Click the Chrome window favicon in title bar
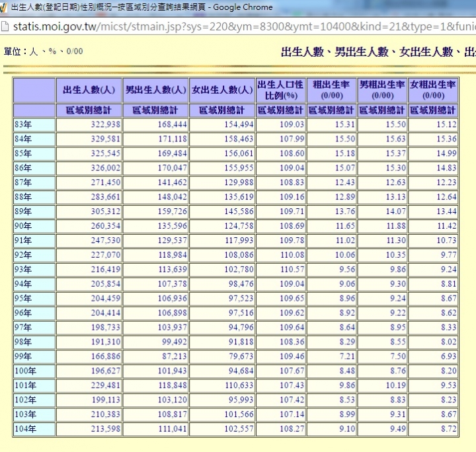The width and height of the screenshot is (476, 452). 3,7
